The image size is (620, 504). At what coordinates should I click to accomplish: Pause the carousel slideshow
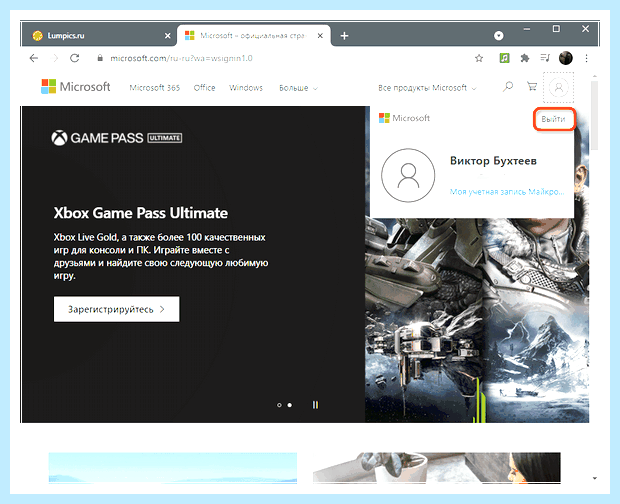(x=315, y=405)
